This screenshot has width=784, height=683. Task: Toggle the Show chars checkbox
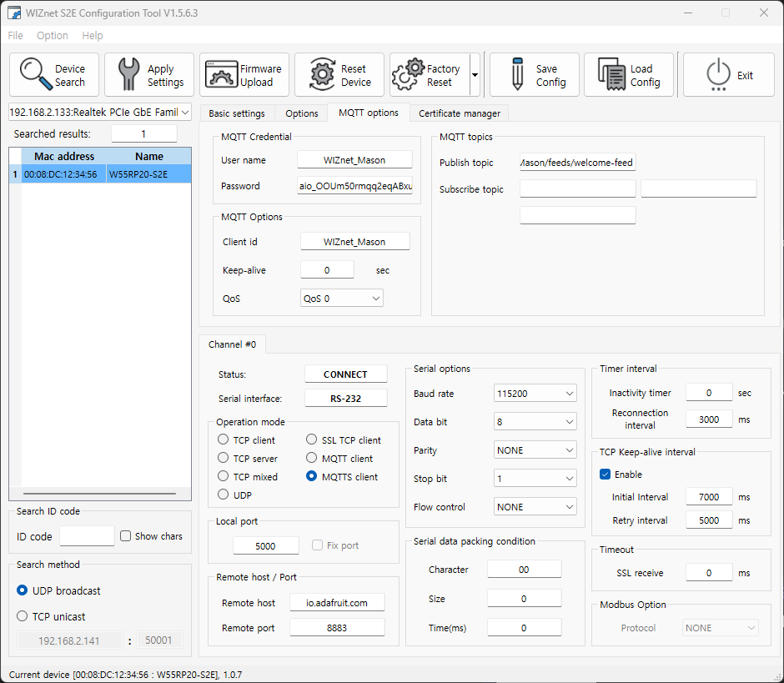click(125, 536)
